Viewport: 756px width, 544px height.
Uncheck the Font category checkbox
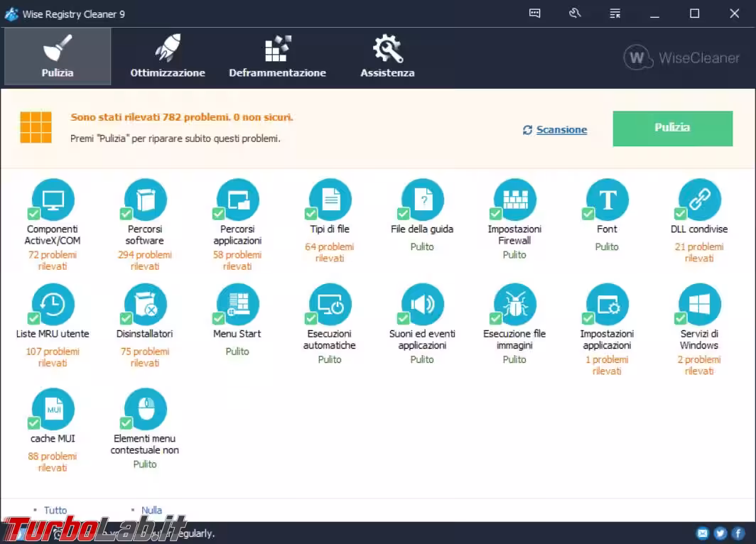coord(588,214)
